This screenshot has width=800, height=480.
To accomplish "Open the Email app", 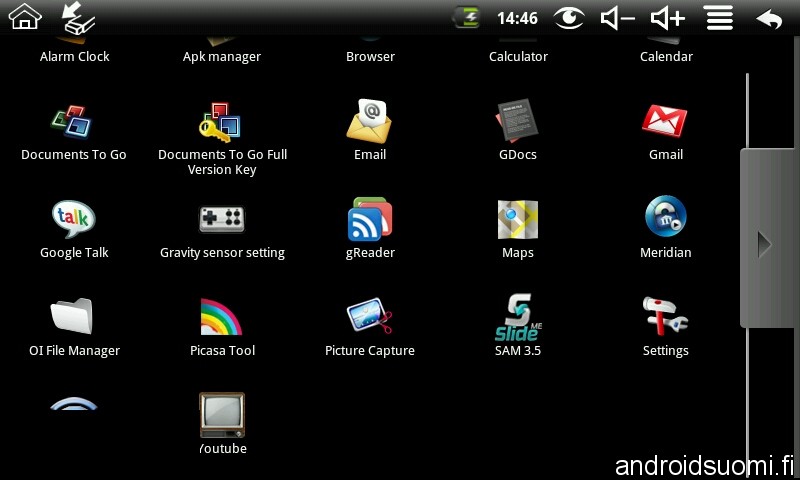I will coord(369,121).
